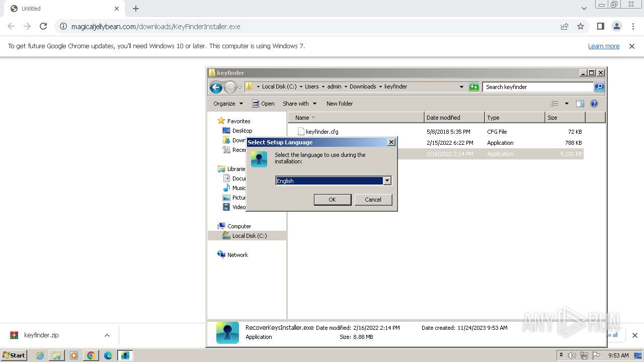The height and width of the screenshot is (362, 644).
Task: Toggle Chrome side panel icon
Action: point(600,26)
